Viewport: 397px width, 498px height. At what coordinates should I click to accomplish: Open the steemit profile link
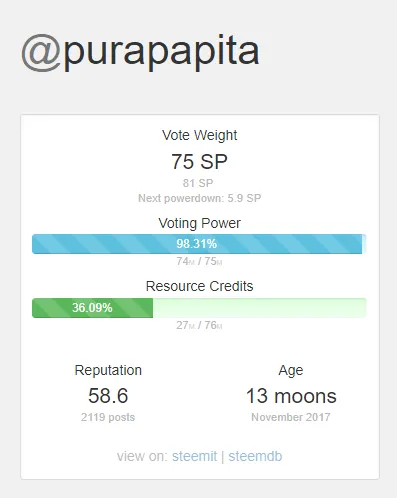pos(194,456)
